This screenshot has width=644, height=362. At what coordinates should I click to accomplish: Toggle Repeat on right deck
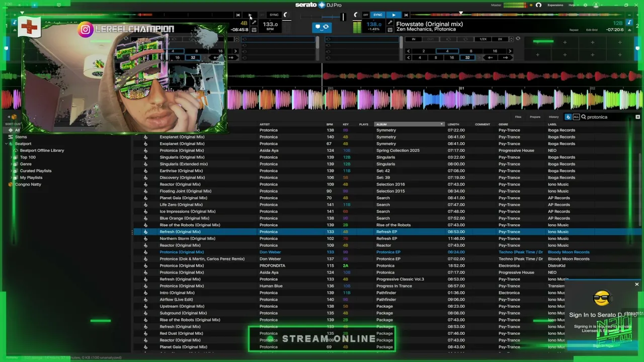pyautogui.click(x=574, y=30)
